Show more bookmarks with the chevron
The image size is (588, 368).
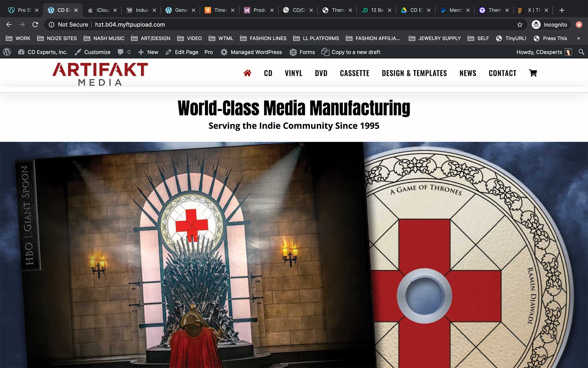pos(578,38)
